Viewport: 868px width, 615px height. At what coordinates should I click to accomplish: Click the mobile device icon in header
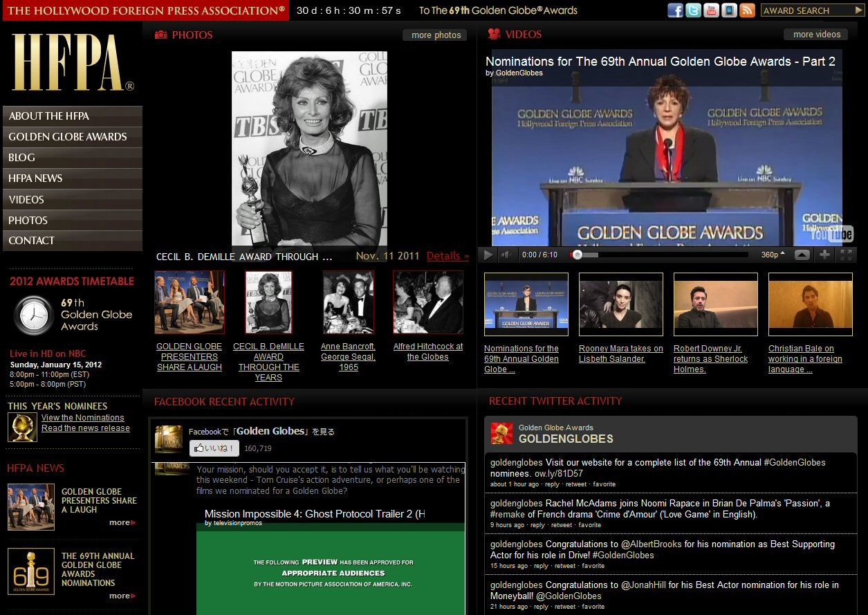point(729,10)
